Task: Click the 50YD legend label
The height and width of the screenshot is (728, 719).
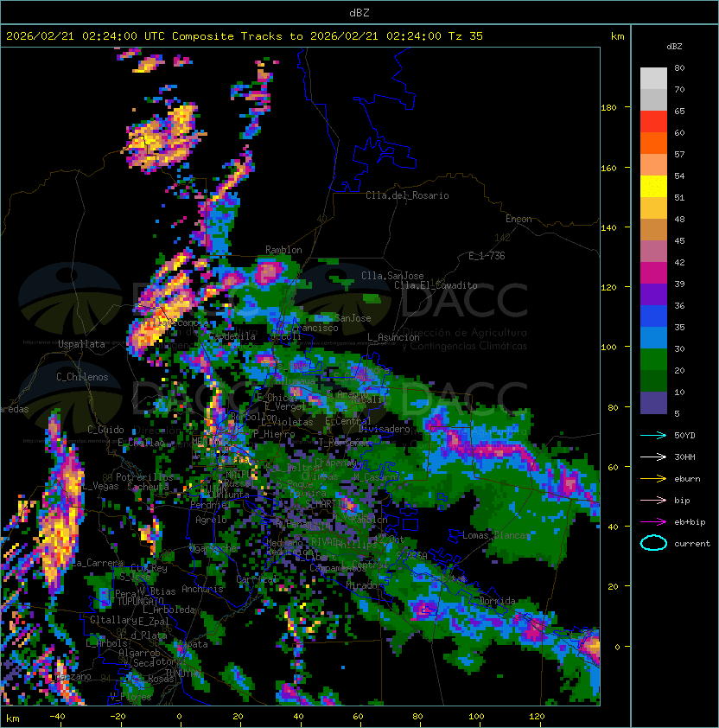Action: click(x=684, y=436)
